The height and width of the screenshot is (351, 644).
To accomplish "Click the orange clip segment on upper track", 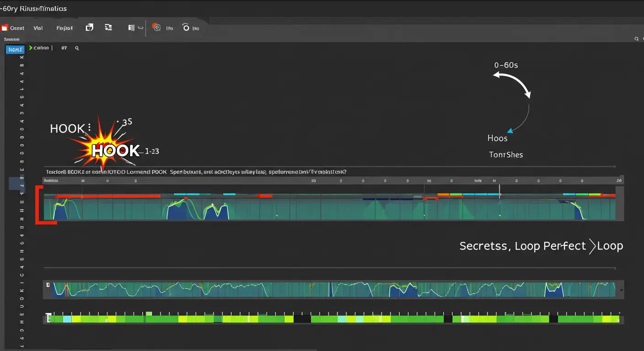I will pyautogui.click(x=444, y=194).
